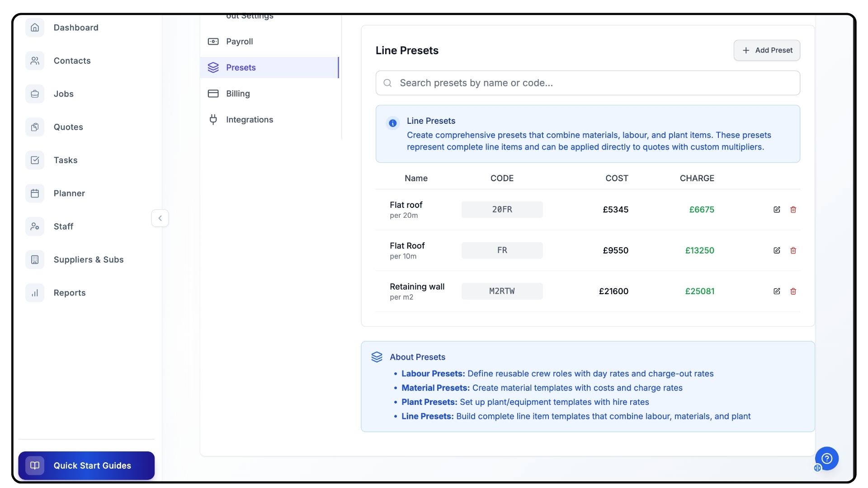The image size is (868, 488).
Task: Navigate to Suppliers & Subs
Action: [88, 260]
